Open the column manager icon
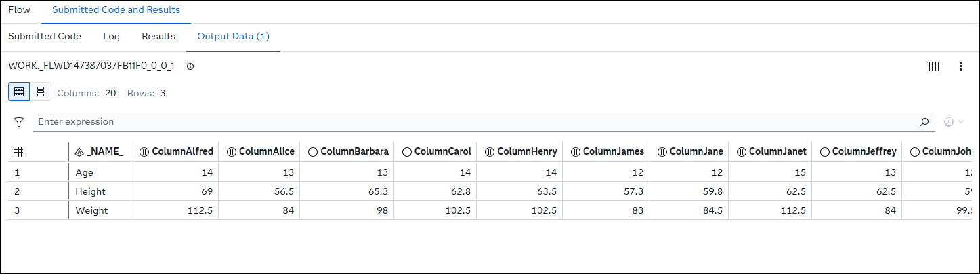Screen dimensions: 980x274 point(934,66)
